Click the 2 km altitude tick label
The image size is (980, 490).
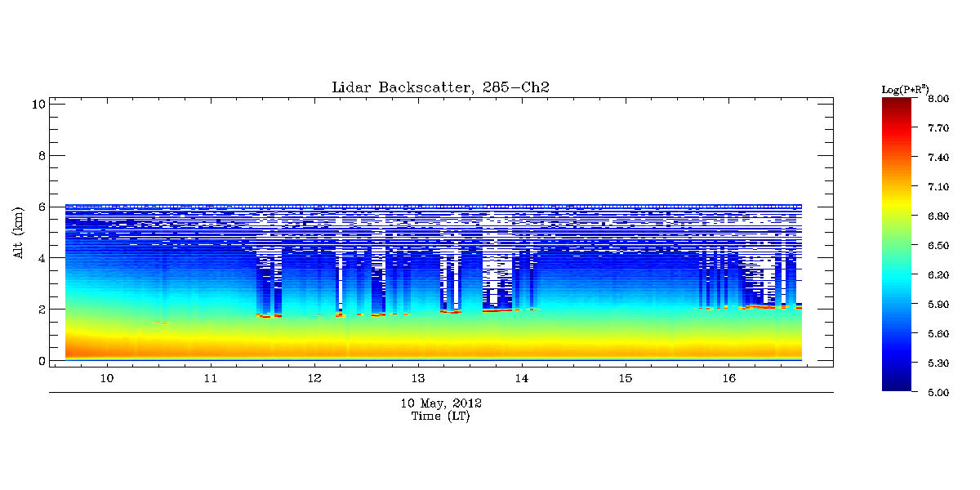(x=39, y=310)
